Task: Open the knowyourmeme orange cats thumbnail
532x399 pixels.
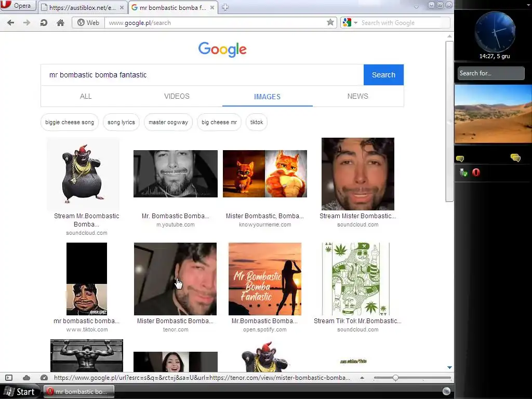Action: click(265, 174)
